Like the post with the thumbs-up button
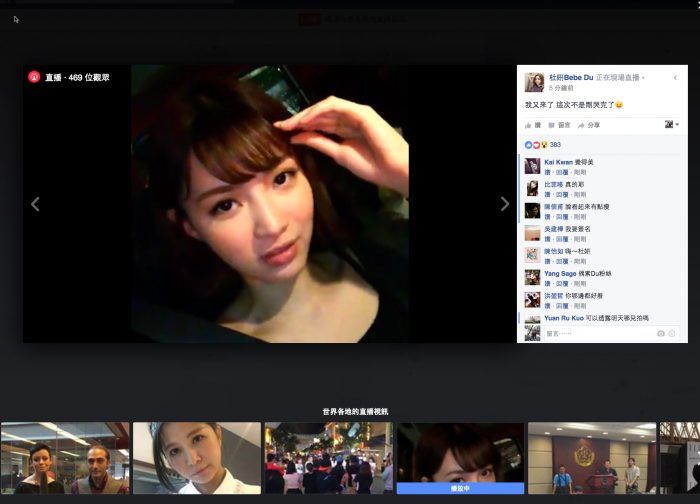Image resolution: width=700 pixels, height=504 pixels. [x=533, y=125]
